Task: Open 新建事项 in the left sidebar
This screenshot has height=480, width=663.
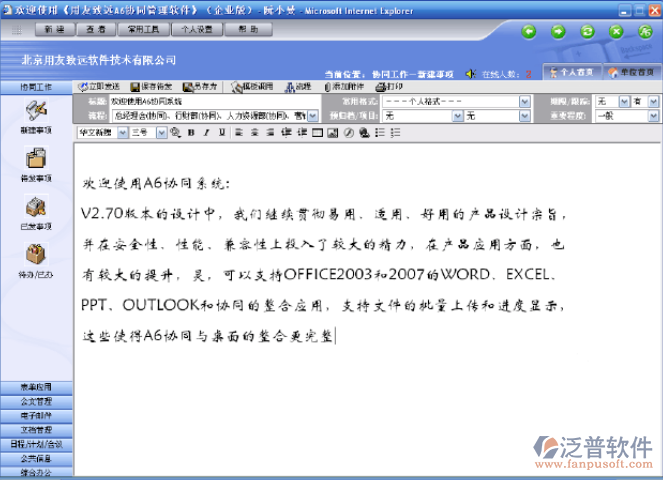Action: pos(36,116)
